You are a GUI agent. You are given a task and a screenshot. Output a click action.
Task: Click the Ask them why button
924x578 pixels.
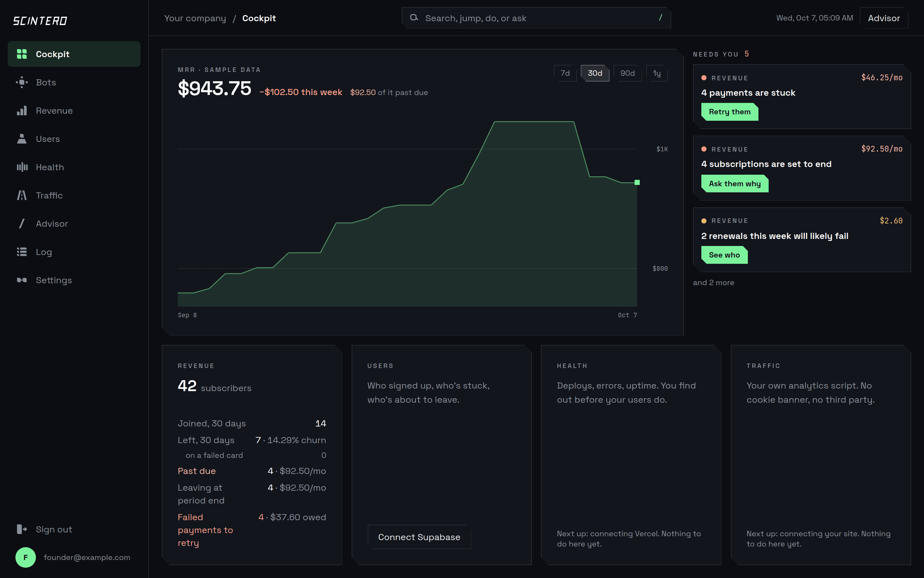735,183
